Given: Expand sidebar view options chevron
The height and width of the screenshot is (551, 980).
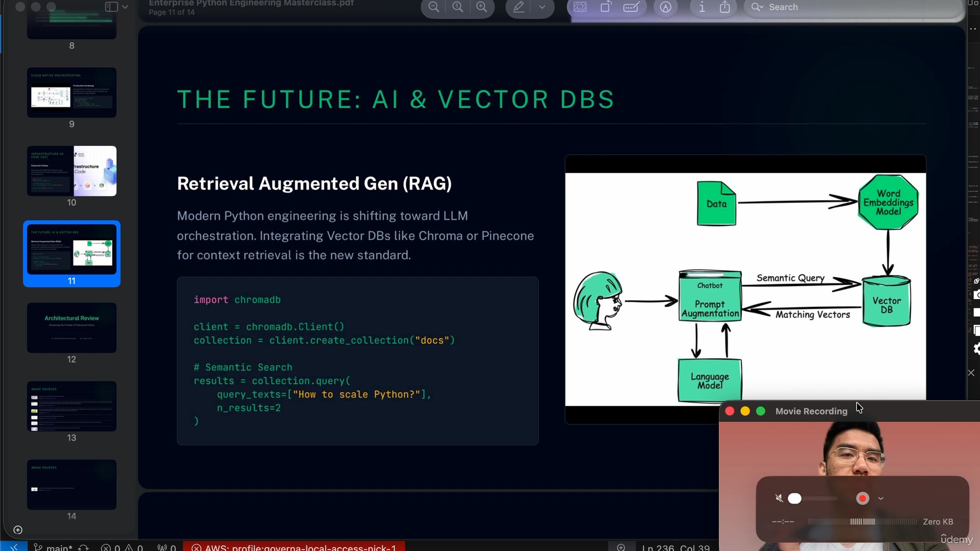Looking at the screenshot, I should (125, 7).
